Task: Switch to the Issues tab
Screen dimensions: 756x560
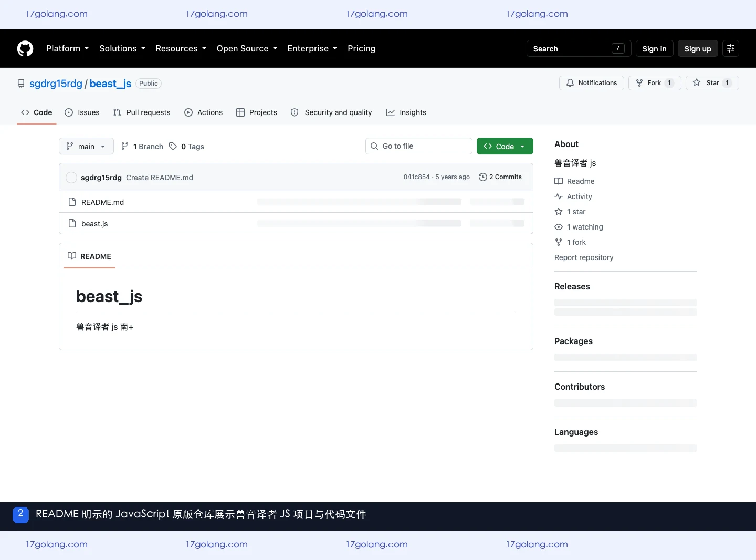Action: point(82,112)
